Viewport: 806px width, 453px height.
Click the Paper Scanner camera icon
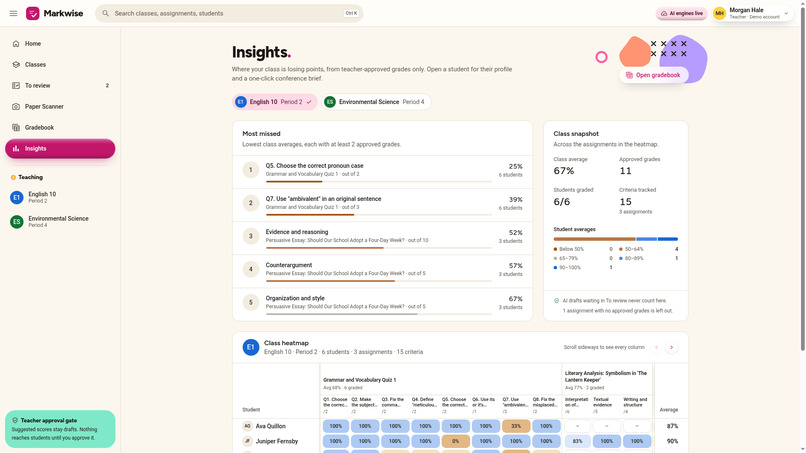click(16, 106)
